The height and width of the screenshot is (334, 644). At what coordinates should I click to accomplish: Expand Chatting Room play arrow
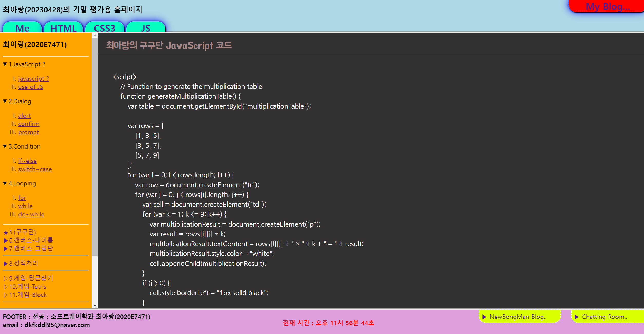[577, 317]
